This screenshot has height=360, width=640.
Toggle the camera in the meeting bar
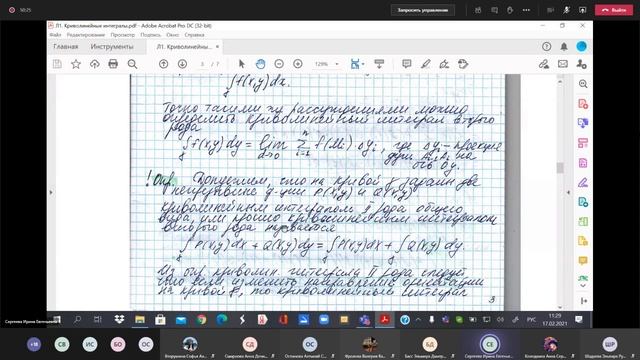click(550, 10)
